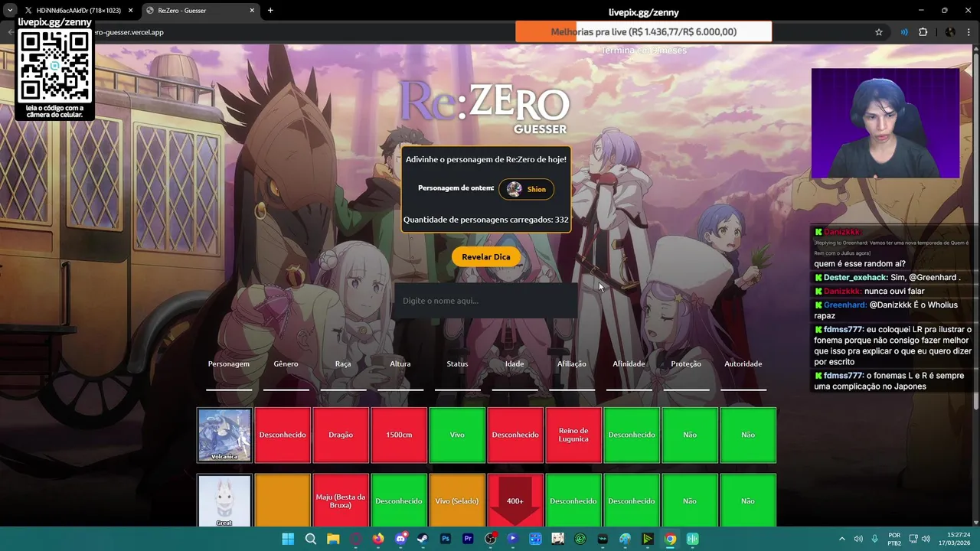This screenshot has width=980, height=551.
Task: Open the network tray icon
Action: coord(913,539)
